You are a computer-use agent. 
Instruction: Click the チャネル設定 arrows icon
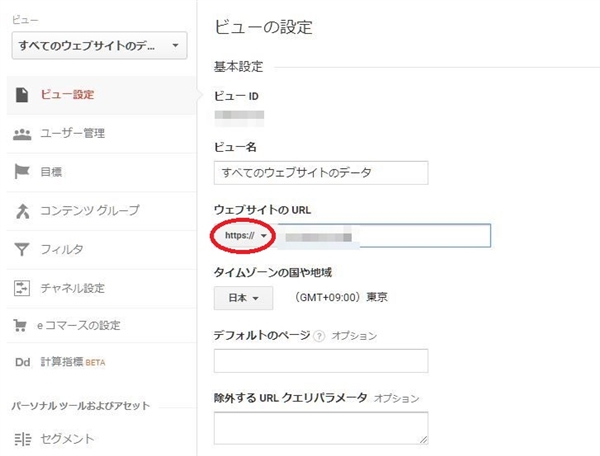[21, 288]
